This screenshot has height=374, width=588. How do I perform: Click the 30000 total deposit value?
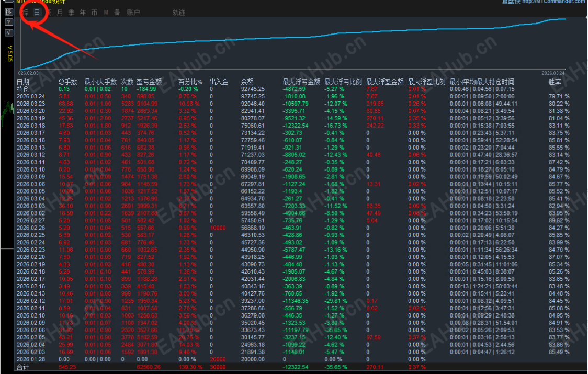218,367
